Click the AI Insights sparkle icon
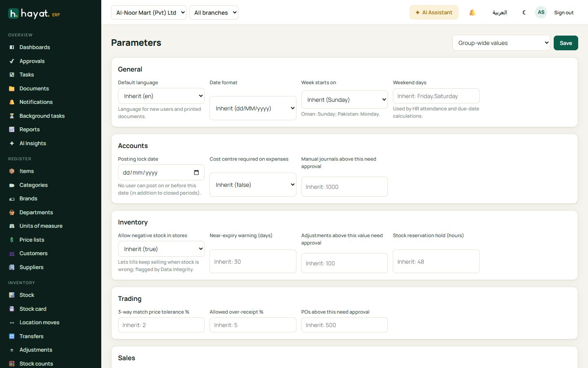 pos(12,143)
